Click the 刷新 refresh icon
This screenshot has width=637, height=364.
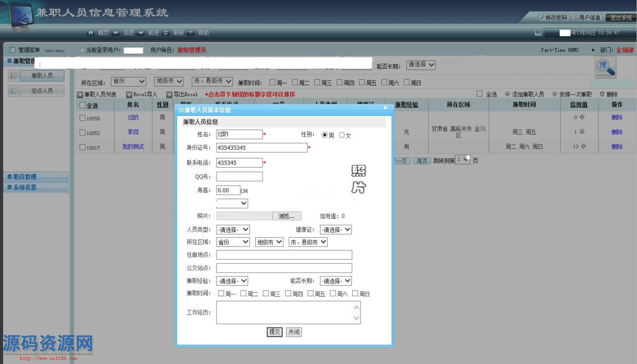[166, 33]
